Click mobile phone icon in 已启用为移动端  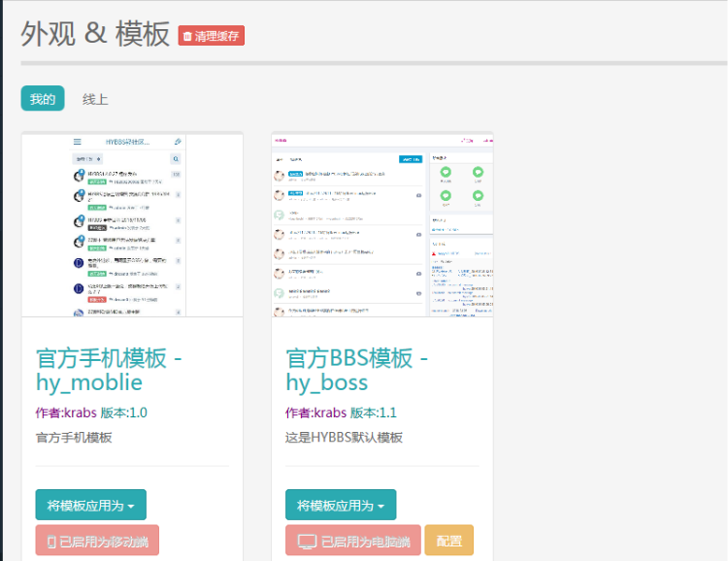click(x=51, y=542)
